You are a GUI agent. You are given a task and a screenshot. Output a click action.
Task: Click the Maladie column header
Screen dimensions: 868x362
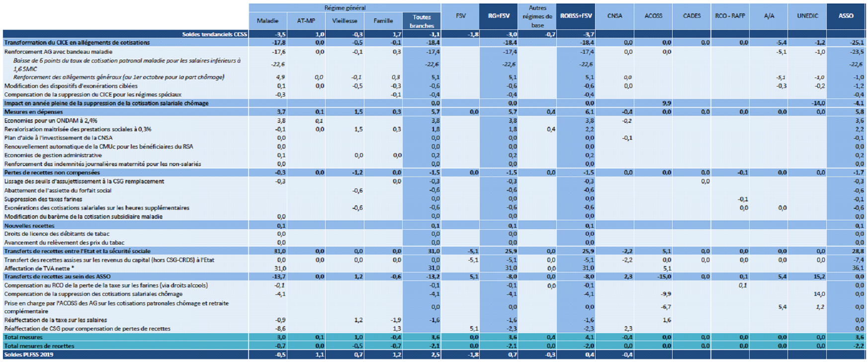(x=267, y=21)
